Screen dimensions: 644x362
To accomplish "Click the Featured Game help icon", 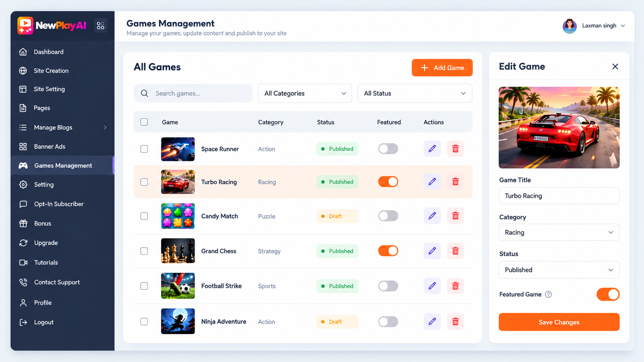I will click(x=548, y=295).
